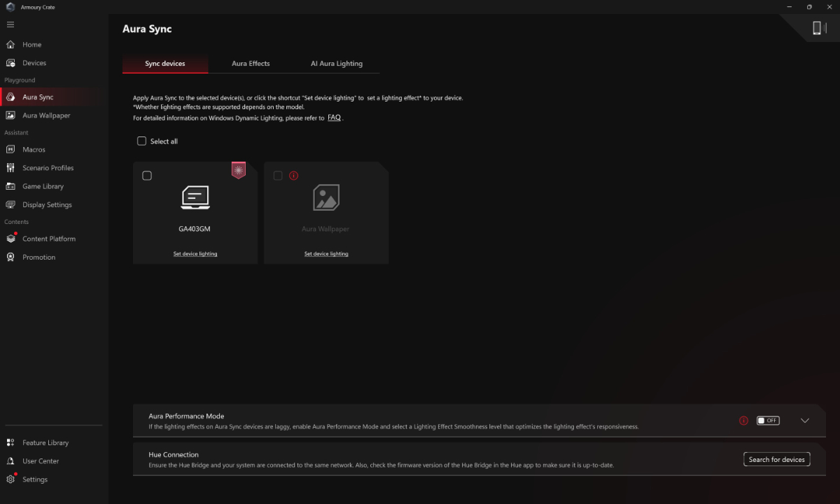Open the AI Aura Lighting tab
Screen dimensions: 840x504
tap(337, 64)
